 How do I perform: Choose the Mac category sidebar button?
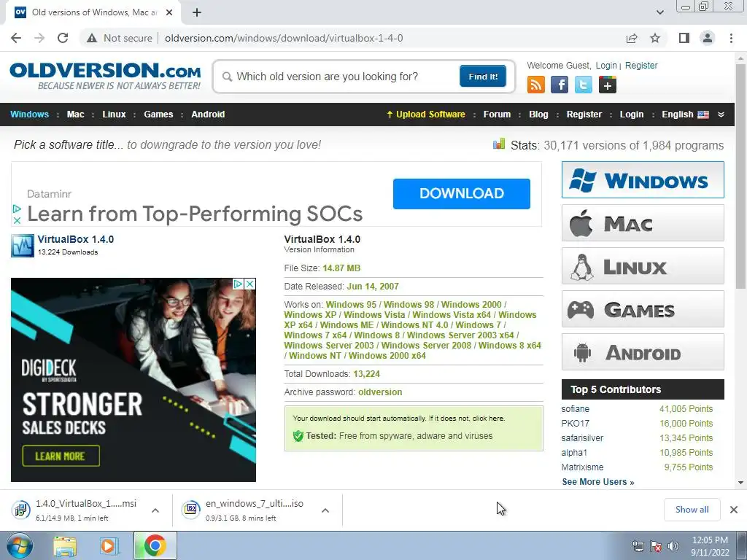[642, 223]
